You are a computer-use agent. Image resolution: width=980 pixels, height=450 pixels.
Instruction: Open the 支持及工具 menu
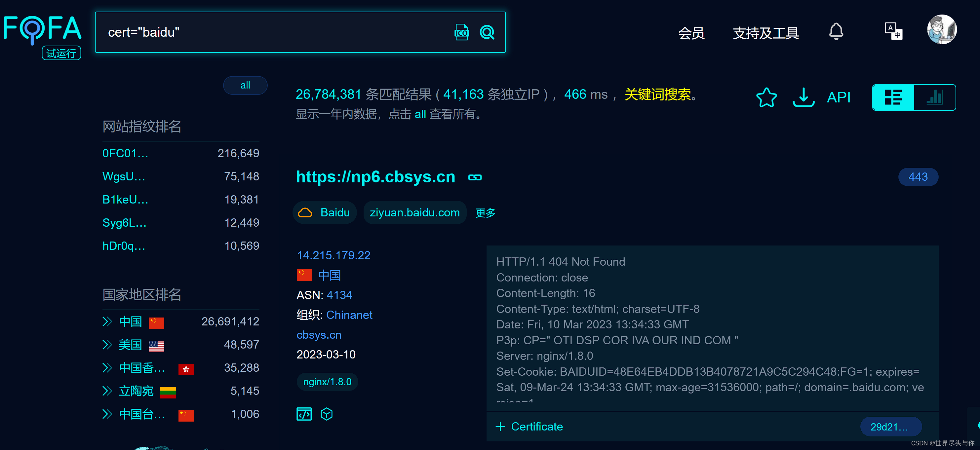[765, 33]
